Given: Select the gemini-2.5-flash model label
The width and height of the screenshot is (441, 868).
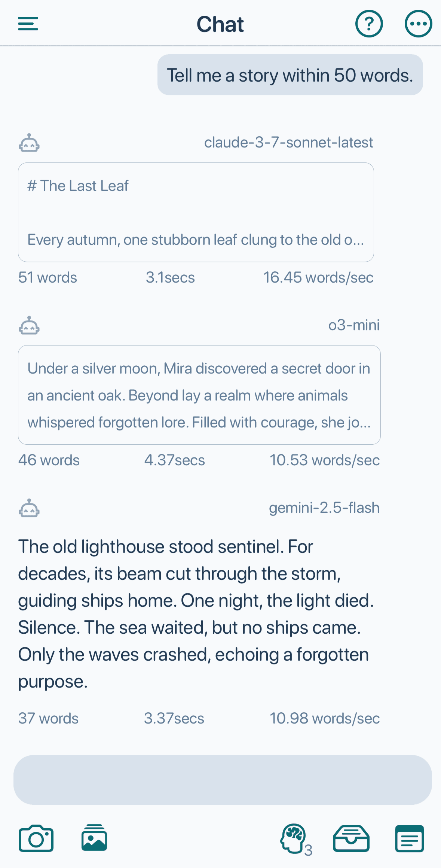Looking at the screenshot, I should pos(324,508).
